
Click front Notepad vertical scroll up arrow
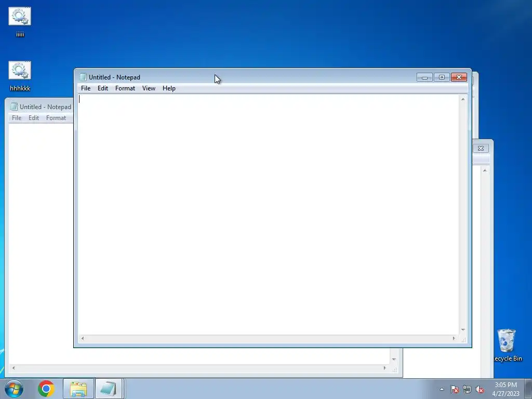pos(463,99)
